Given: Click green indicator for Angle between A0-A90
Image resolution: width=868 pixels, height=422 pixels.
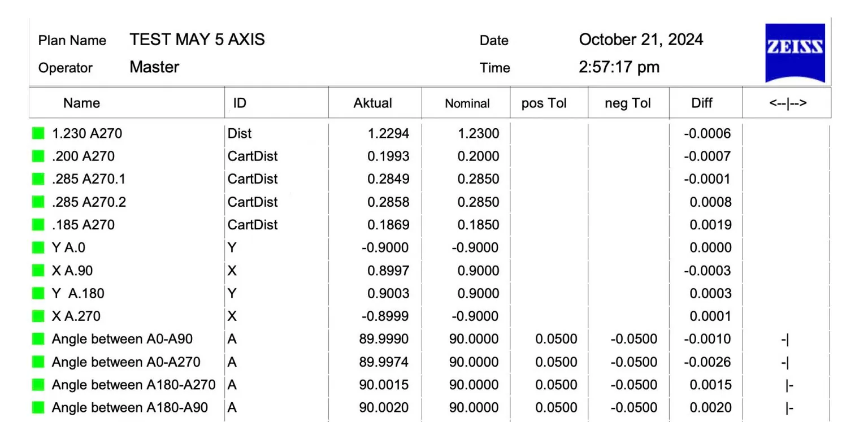Looking at the screenshot, I should click(38, 339).
